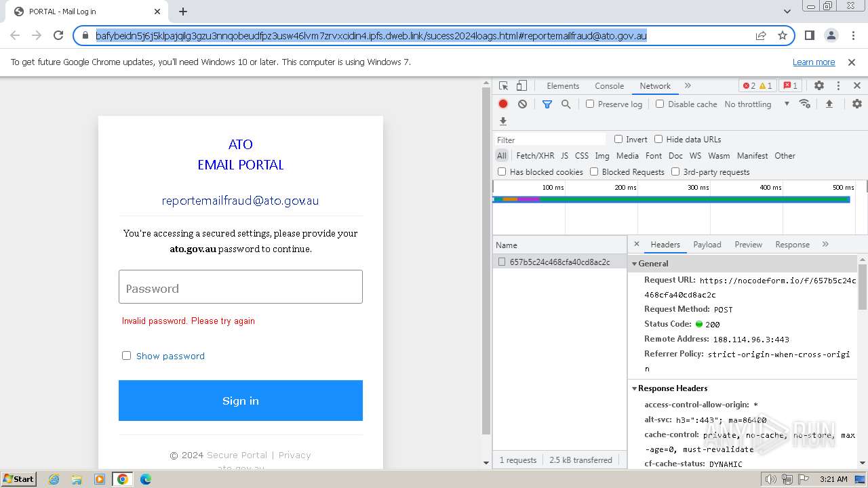Click the Windows Start button
868x488 pixels.
tap(19, 479)
